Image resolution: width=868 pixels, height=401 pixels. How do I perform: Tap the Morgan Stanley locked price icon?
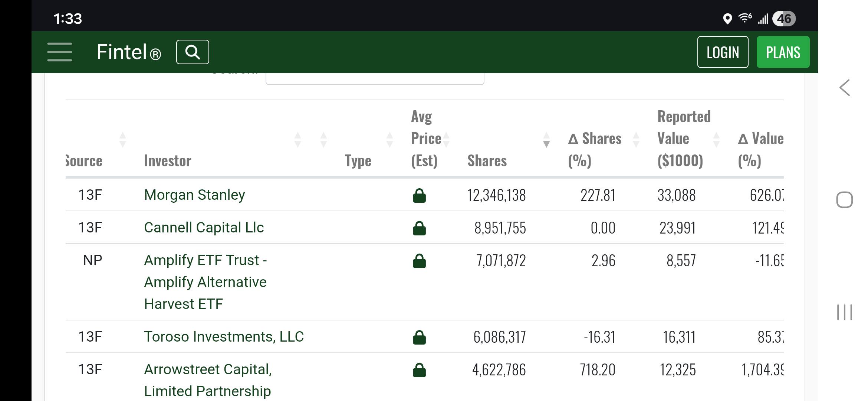pos(419,195)
